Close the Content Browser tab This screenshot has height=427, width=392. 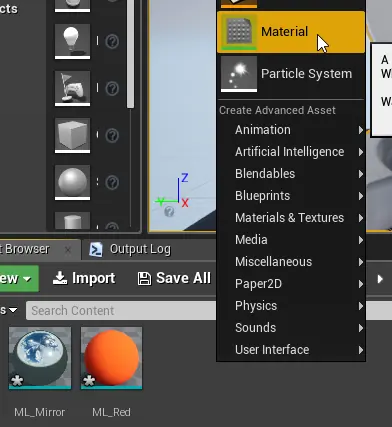68,250
